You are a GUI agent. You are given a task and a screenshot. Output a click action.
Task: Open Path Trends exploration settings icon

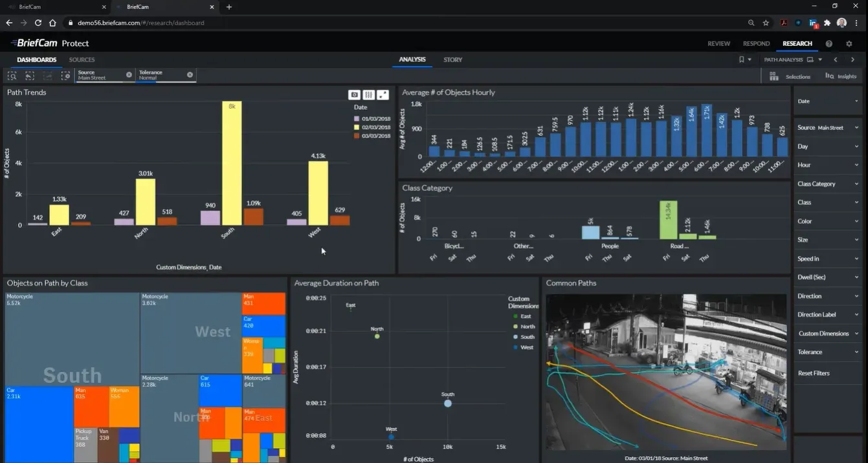point(369,94)
